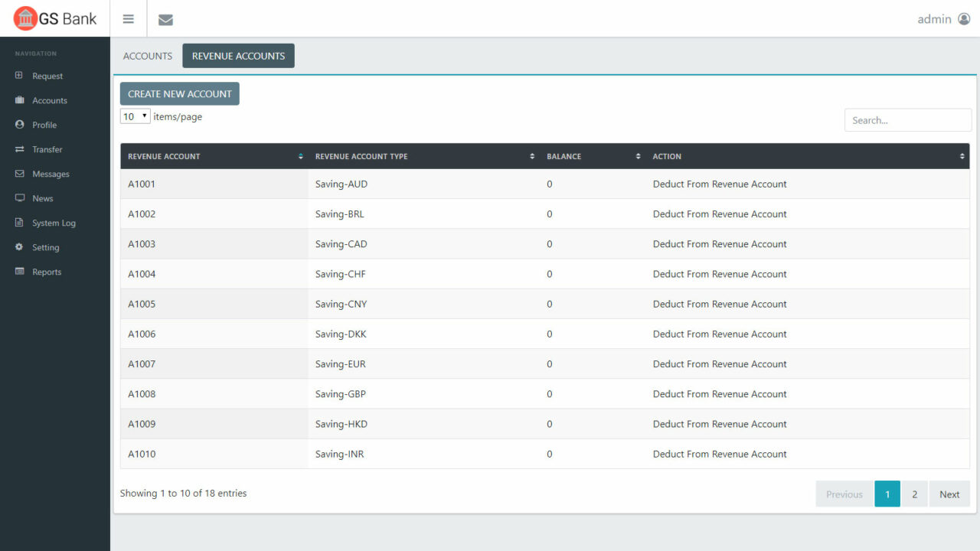Click the Search input field
The image size is (980, 551).
click(x=907, y=119)
